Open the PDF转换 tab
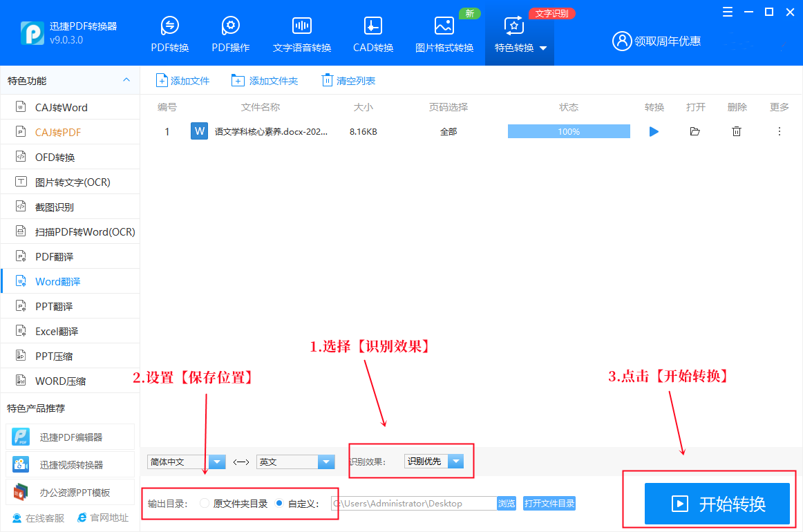This screenshot has width=803, height=532. 169,35
